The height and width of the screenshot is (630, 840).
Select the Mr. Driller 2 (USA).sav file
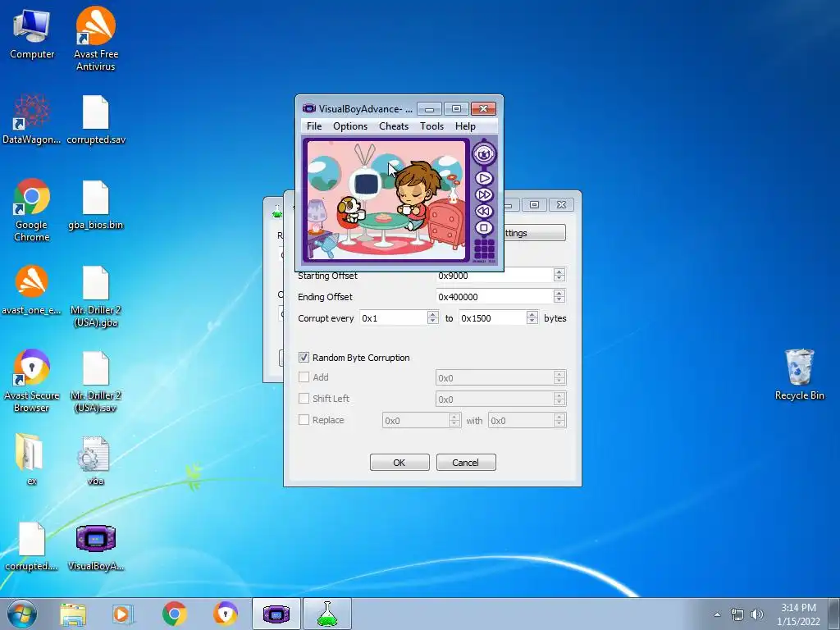click(96, 381)
